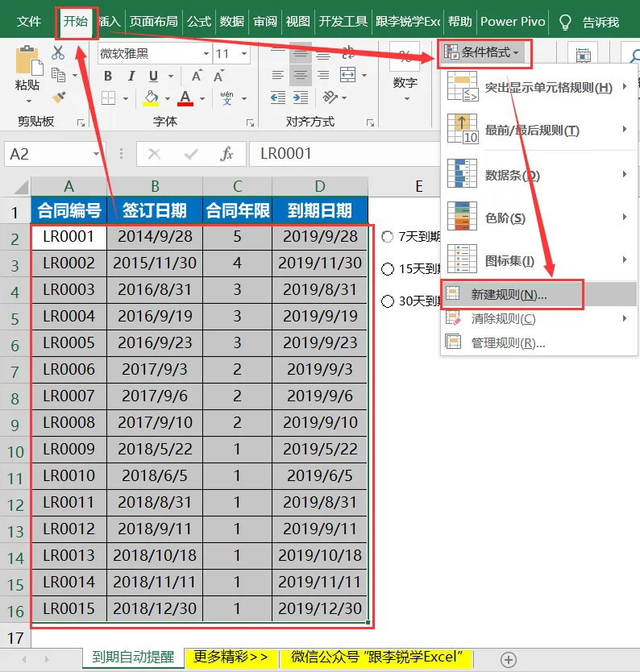Apply the yellow fill color bucket
640x672 pixels.
(x=151, y=98)
